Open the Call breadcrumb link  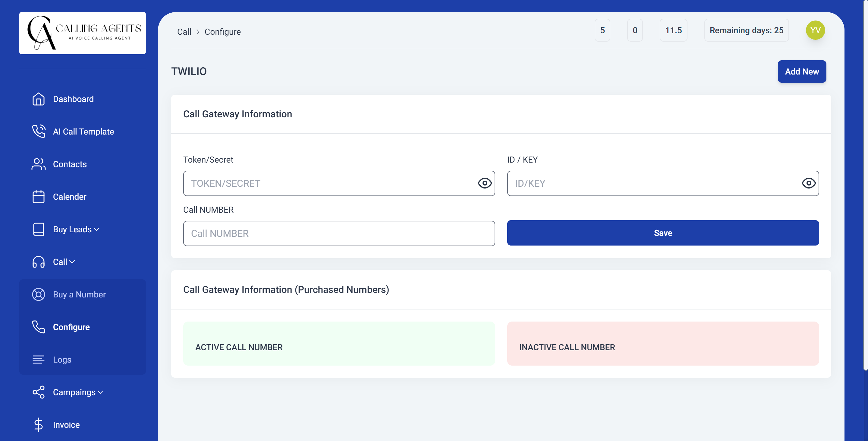click(x=184, y=31)
